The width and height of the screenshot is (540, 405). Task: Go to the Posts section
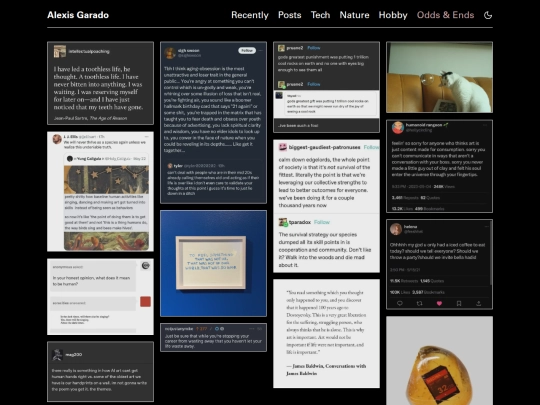point(290,15)
